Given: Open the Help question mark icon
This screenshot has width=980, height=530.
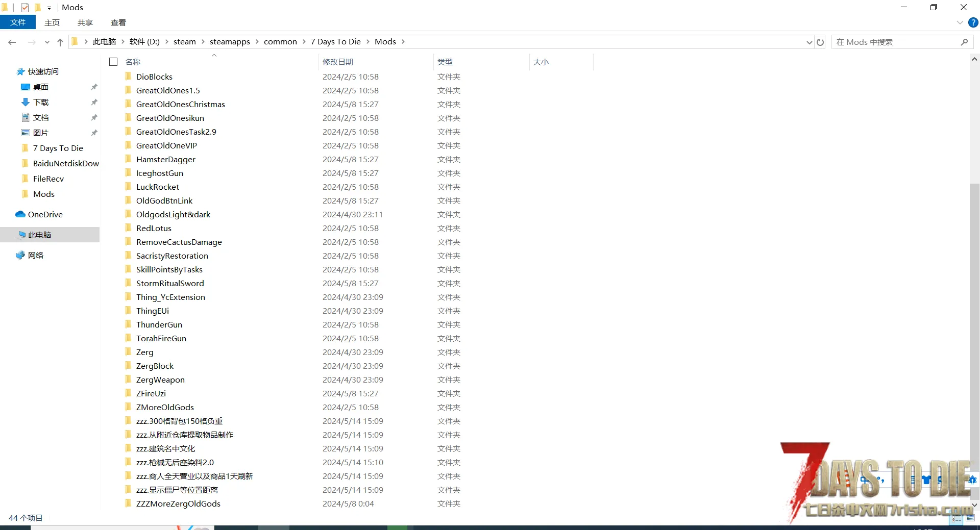Looking at the screenshot, I should coord(973,22).
